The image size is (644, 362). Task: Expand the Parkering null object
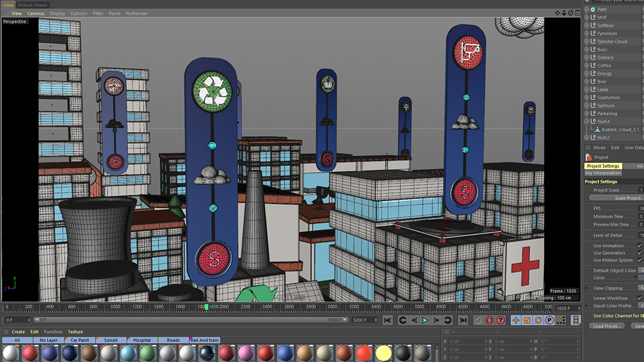click(x=586, y=113)
